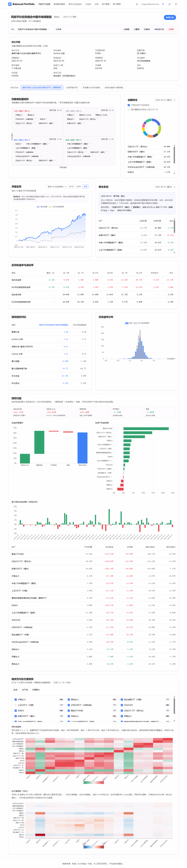
Task: Select 全体风险平价 optimization tab
Action: click(72, 88)
